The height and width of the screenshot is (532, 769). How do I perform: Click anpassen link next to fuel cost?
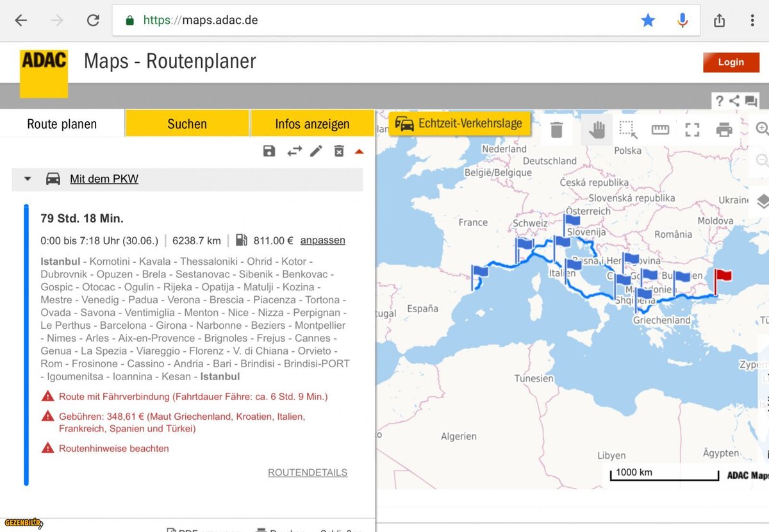coord(322,240)
